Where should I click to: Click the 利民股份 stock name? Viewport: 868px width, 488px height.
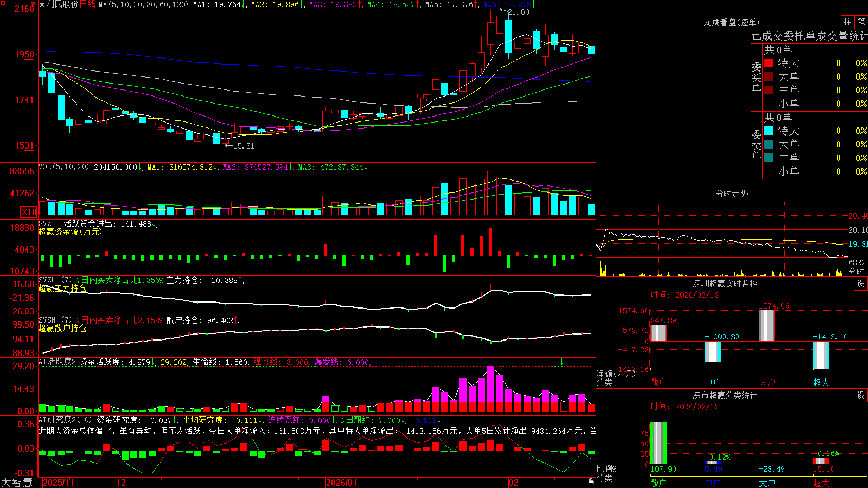tap(62, 4)
